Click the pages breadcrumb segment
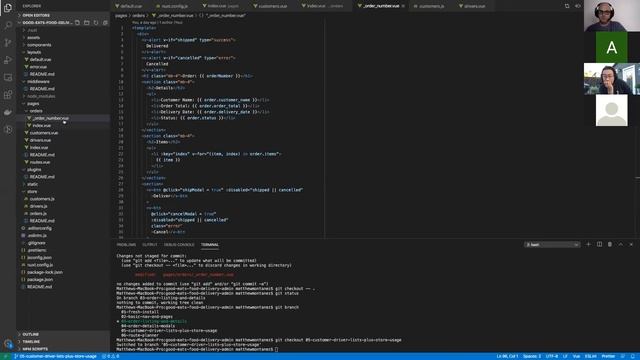This screenshot has width=640, height=360. [121, 16]
